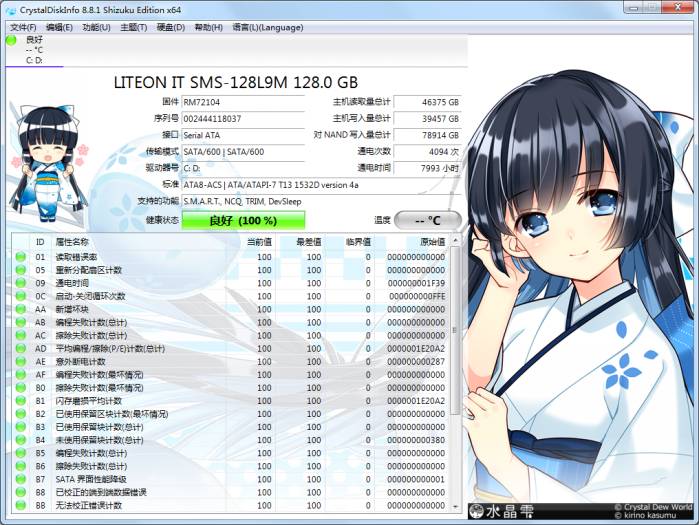Click status icon of attribute AB row
699x525 pixels.
point(21,322)
